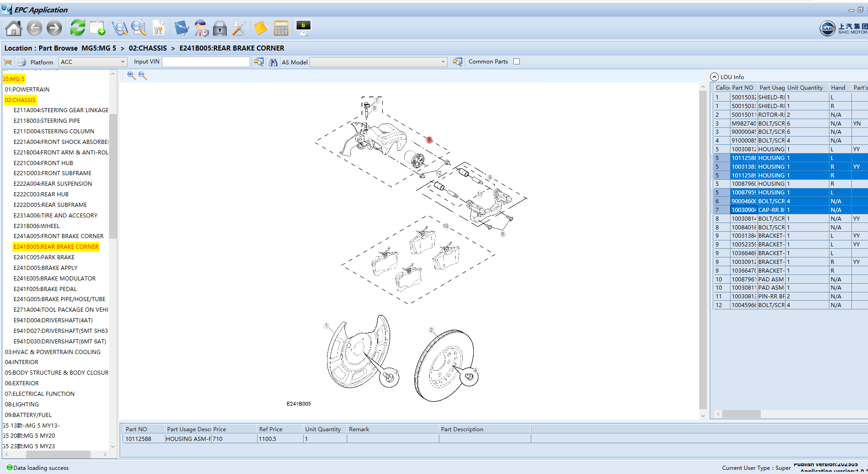Click the Input VIN text field
The height and width of the screenshot is (474, 868).
206,62
